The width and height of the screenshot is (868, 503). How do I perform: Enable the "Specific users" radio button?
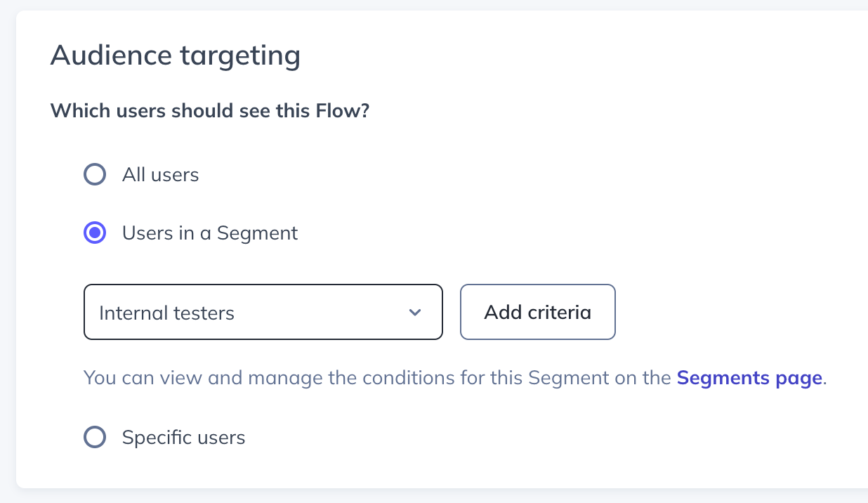tap(95, 438)
